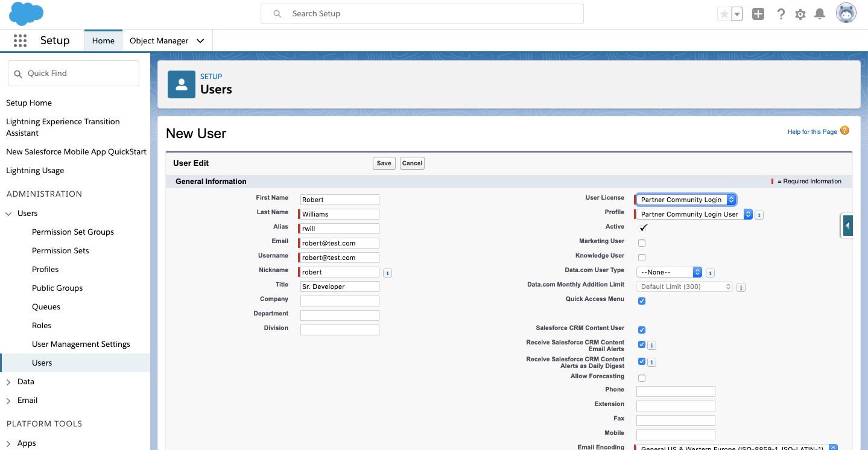Click the Quick Find search box
The height and width of the screenshot is (450, 868).
click(74, 74)
